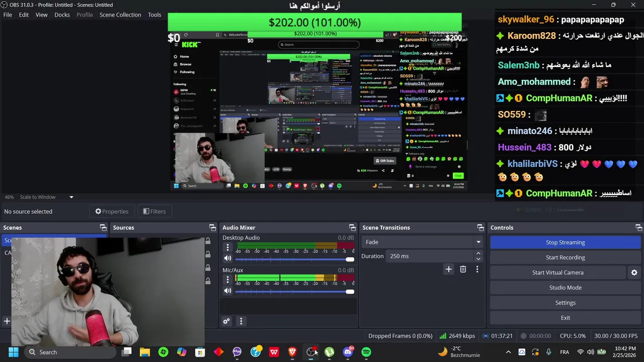
Task: Open Copilot from the taskbar
Action: [x=182, y=352]
